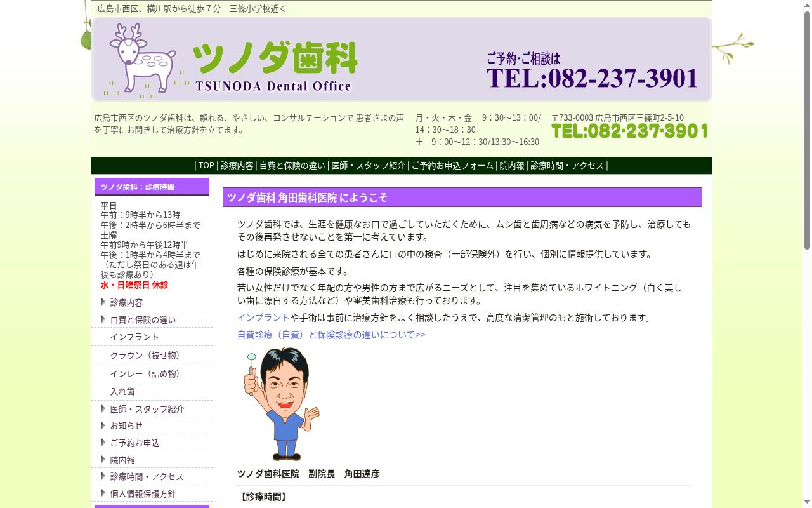Click the arrow beside sidebar 院内報
Image resolution: width=812 pixels, height=508 pixels.
[x=103, y=460]
